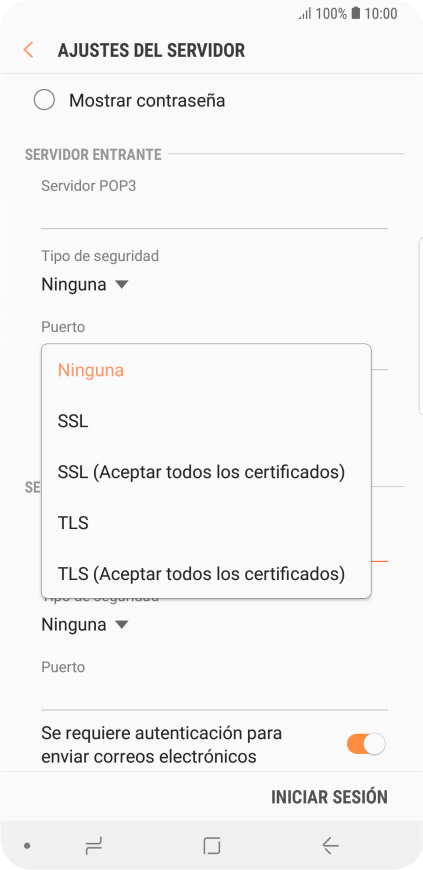Toggle authentication required for sending emails switch
Screen dimensions: 423x870
pos(366,744)
